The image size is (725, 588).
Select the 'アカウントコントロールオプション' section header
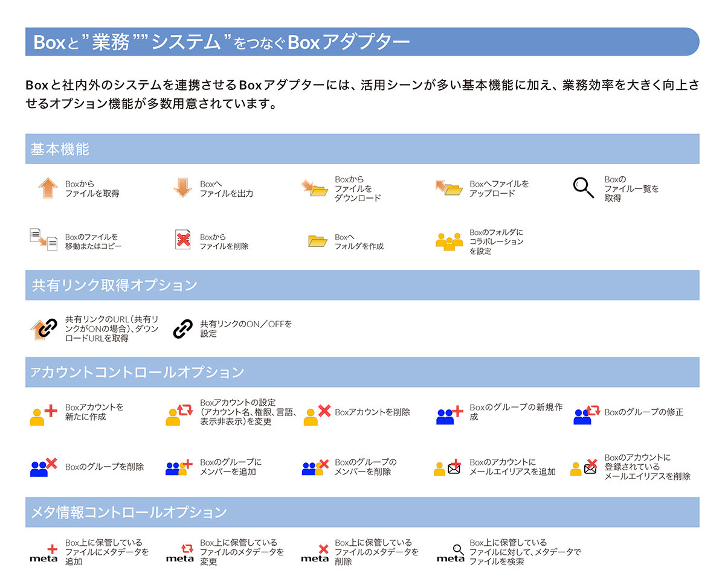click(x=362, y=372)
